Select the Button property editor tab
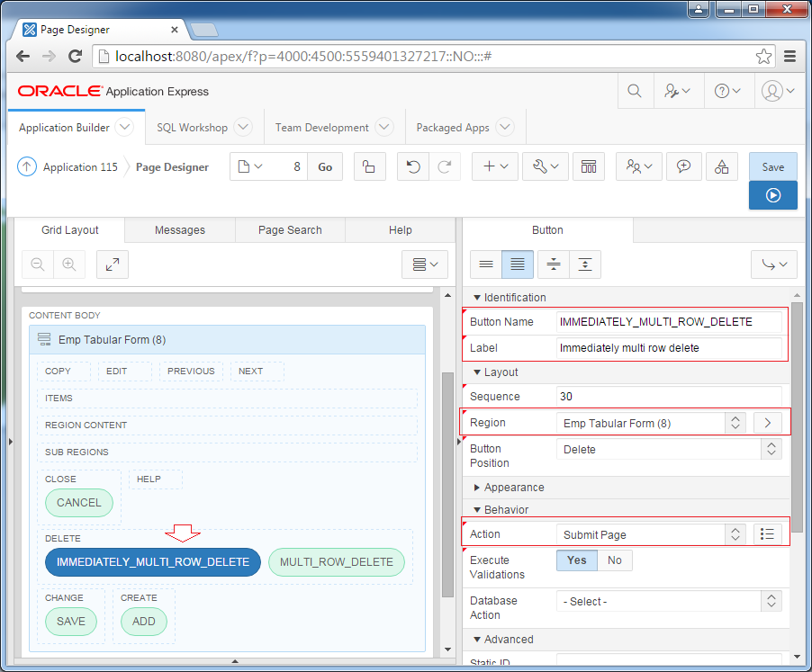The image size is (812, 672). tap(547, 230)
